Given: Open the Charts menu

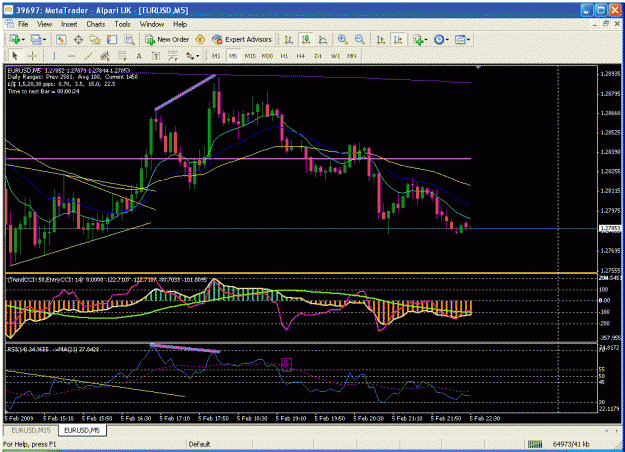Looking at the screenshot, I should point(96,24).
